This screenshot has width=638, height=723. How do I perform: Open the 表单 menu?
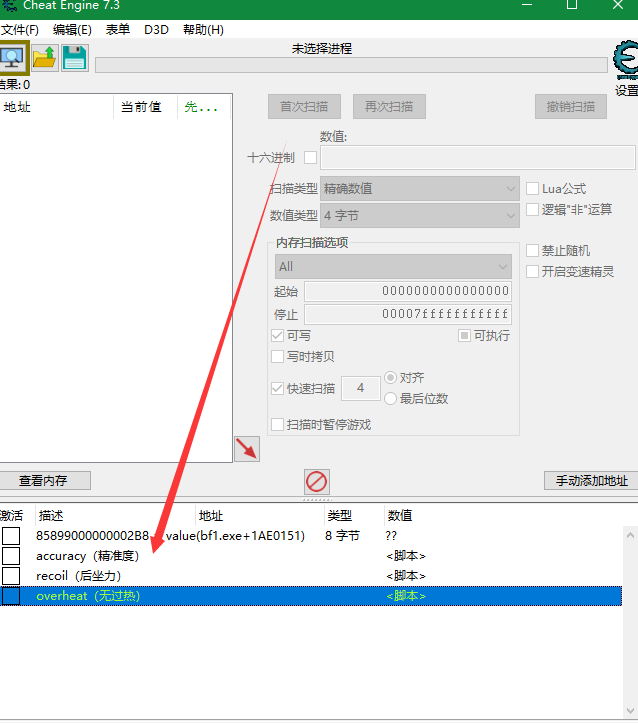coord(118,30)
